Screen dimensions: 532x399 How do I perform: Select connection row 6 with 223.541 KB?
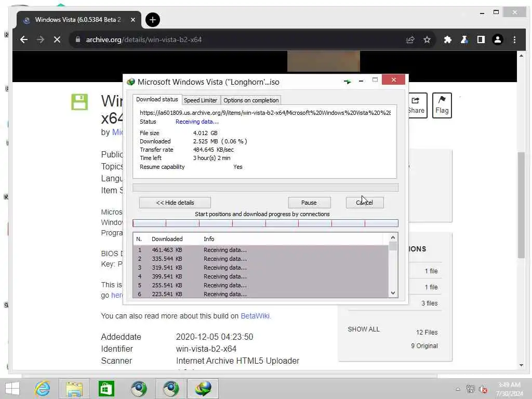tap(261, 294)
